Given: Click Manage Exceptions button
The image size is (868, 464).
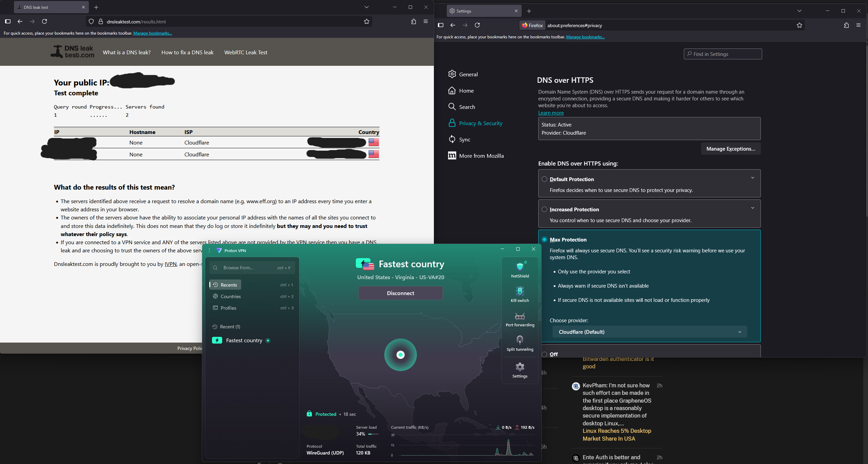Looking at the screenshot, I should click(731, 149).
